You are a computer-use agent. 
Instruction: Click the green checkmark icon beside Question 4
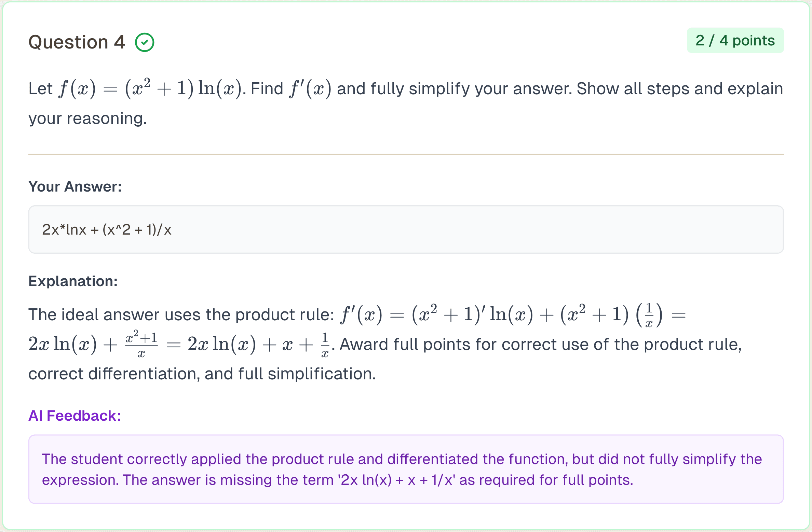point(145,42)
